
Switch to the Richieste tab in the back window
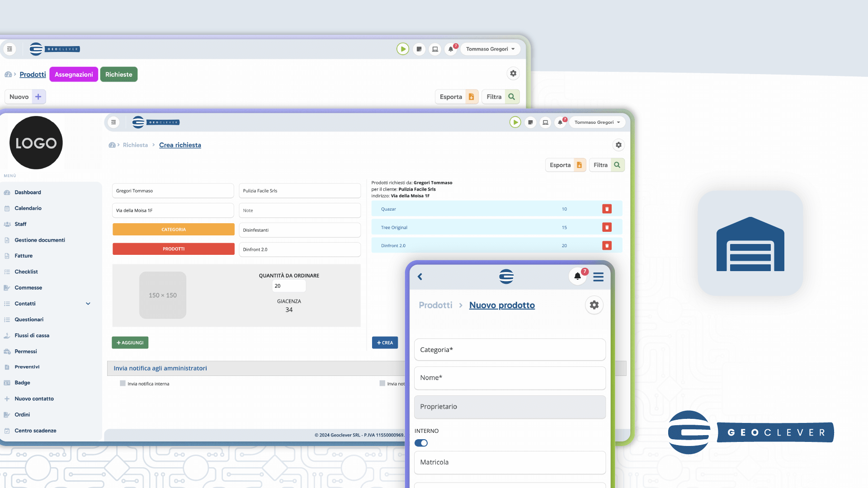click(x=119, y=75)
